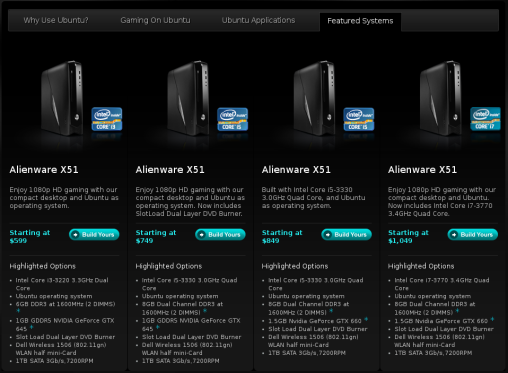The image size is (508, 373).
Task: Click the Alienware X51 title of $849 system
Action: (296, 170)
